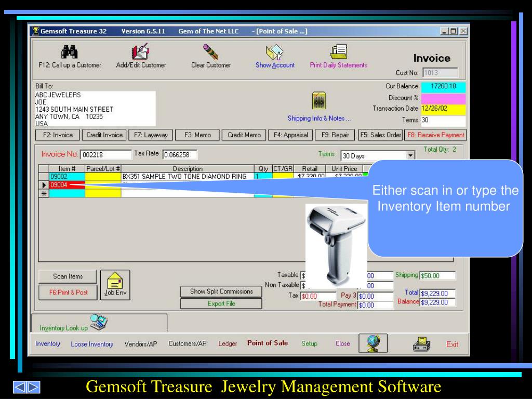This screenshot has width=532, height=399.
Task: Click the globe icon button
Action: coord(373,343)
